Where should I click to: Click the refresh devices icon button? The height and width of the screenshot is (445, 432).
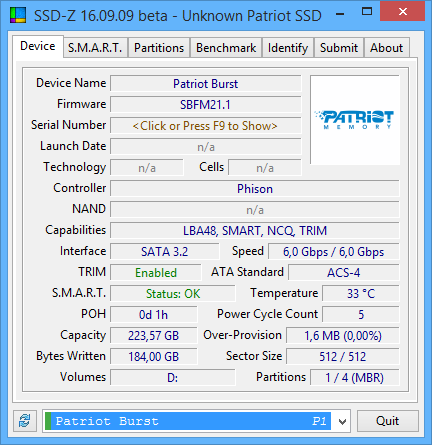(x=25, y=421)
